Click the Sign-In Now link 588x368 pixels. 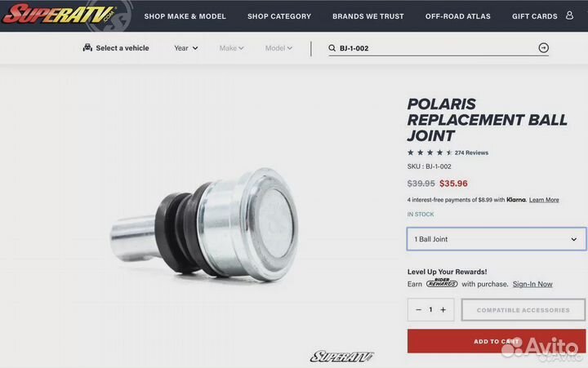[x=532, y=284]
